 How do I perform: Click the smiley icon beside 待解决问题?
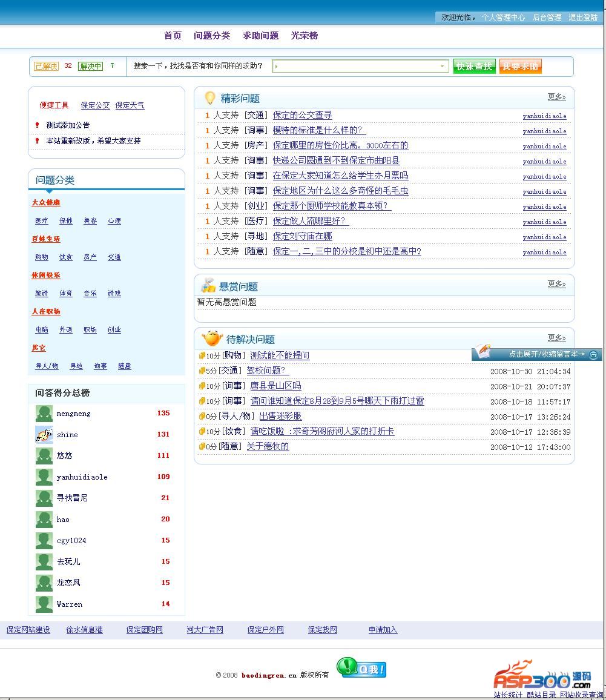click(x=212, y=338)
